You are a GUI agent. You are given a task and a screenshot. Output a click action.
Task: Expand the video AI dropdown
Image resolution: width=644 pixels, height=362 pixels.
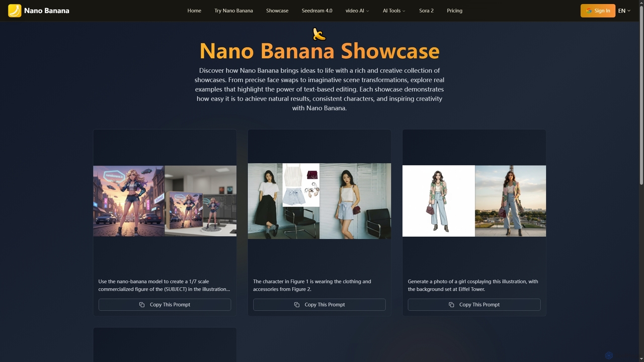click(x=357, y=11)
